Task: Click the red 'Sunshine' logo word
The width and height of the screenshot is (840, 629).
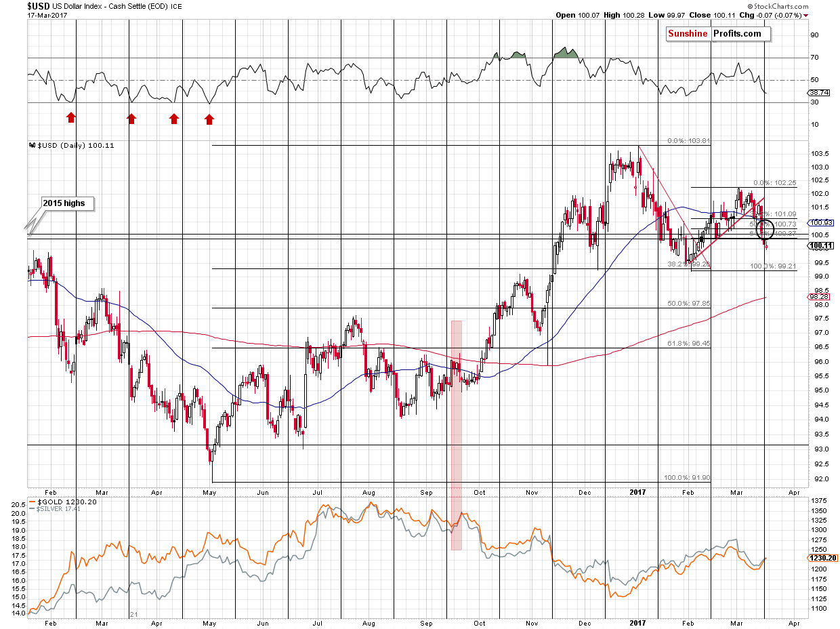Action: click(x=688, y=33)
